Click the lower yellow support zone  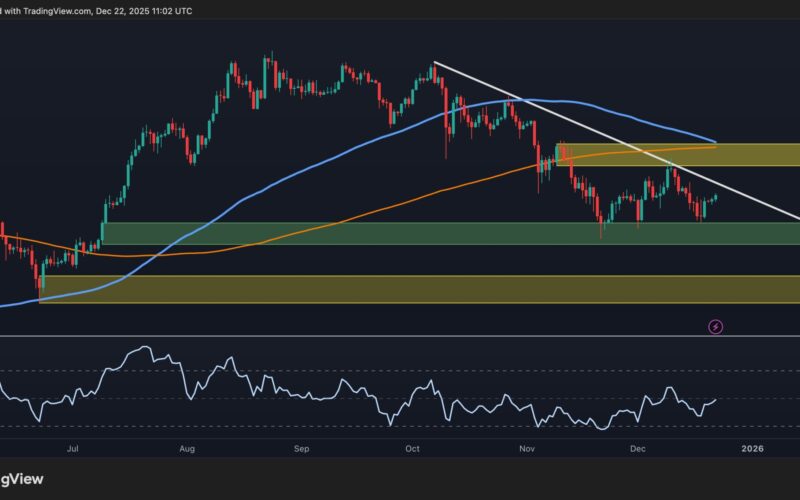400,289
